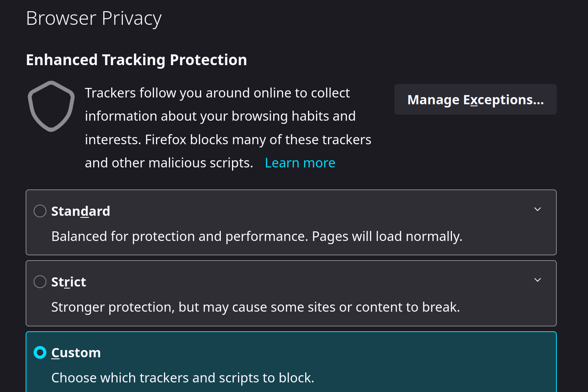Click the Strict option label text

tap(69, 282)
